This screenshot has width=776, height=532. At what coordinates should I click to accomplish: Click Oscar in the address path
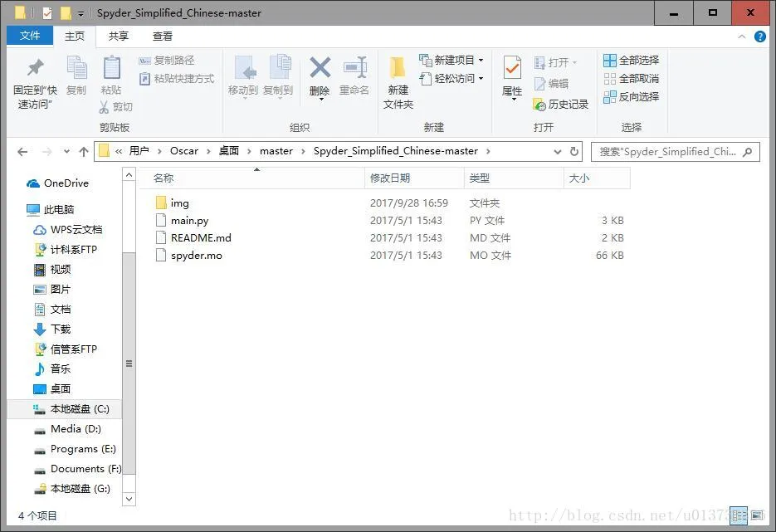(x=184, y=151)
